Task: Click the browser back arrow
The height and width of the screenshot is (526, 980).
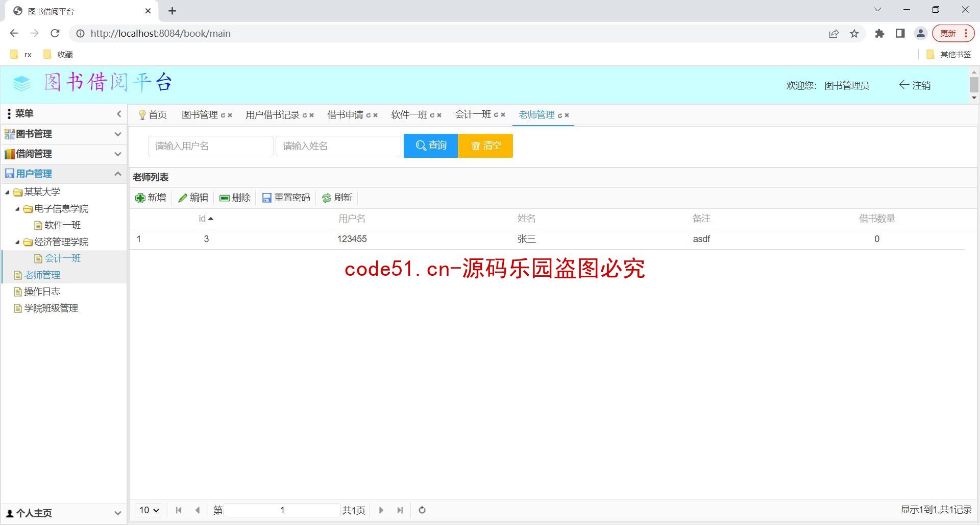Action: click(x=14, y=34)
